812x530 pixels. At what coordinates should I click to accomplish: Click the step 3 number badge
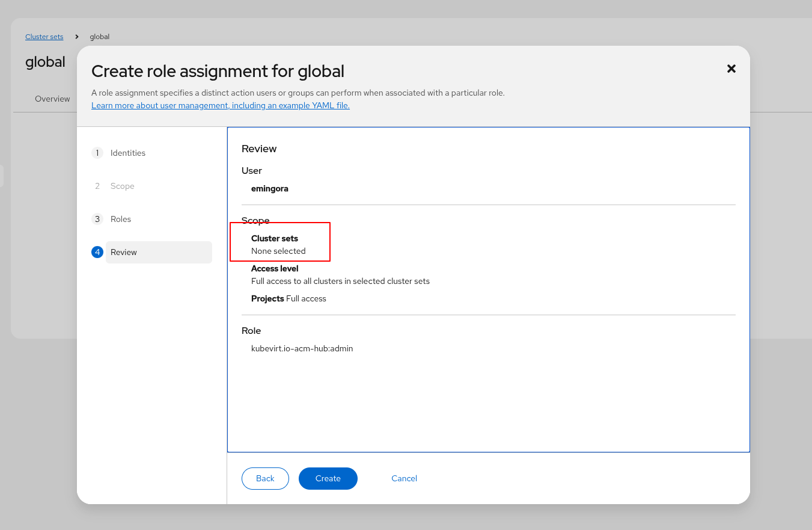pyautogui.click(x=97, y=219)
